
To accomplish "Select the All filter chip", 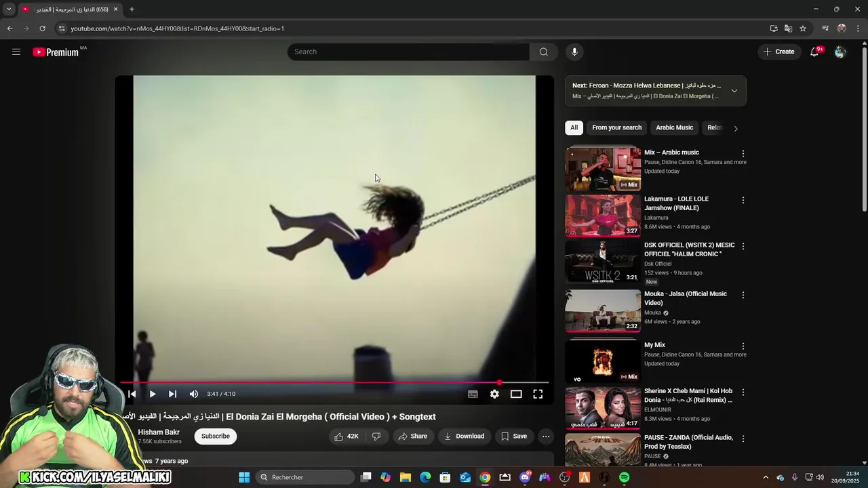I will [574, 127].
